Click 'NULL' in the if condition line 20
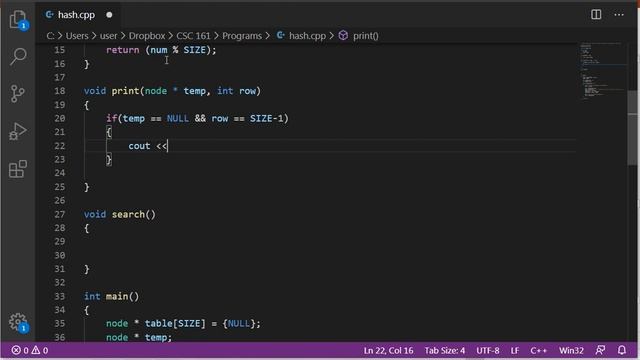640x360 pixels. pyautogui.click(x=178, y=118)
